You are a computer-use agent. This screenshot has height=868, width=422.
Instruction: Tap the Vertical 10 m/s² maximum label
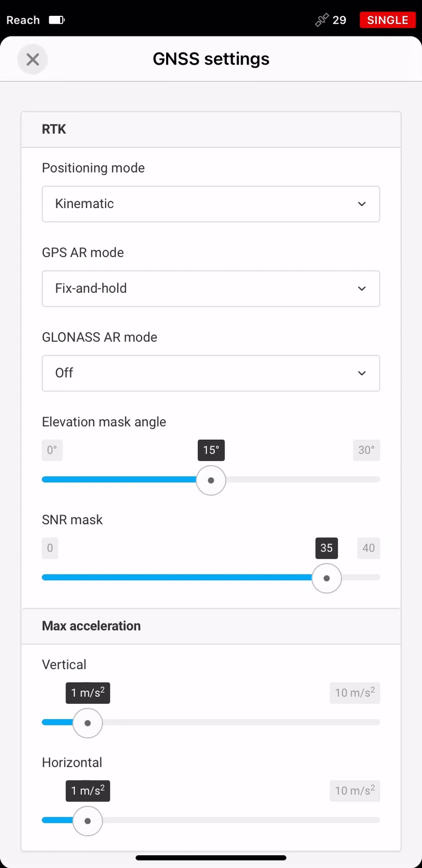coord(355,693)
